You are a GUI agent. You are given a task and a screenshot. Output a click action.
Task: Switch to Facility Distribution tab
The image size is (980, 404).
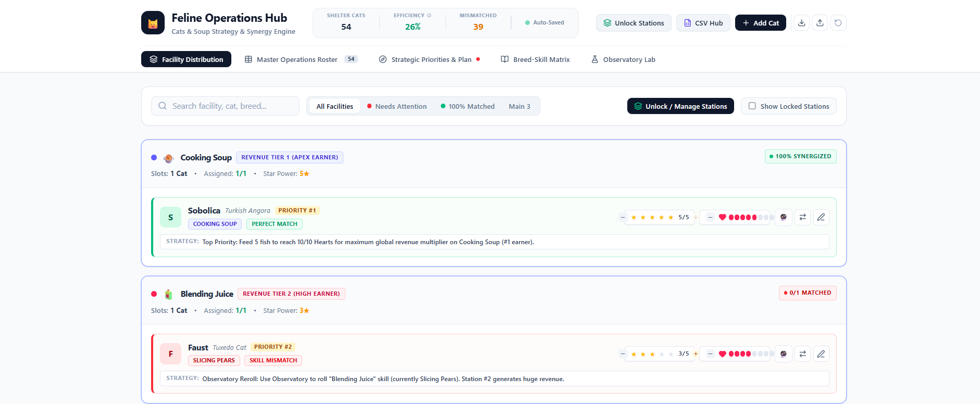[186, 59]
